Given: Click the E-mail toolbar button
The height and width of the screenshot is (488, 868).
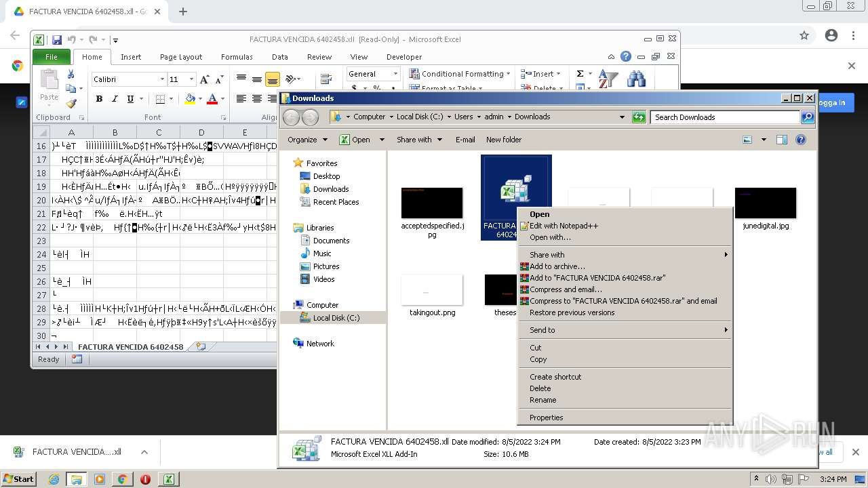Looking at the screenshot, I should (465, 140).
